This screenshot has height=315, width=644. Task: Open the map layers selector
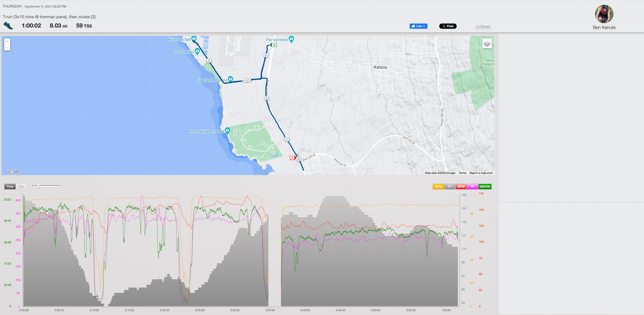(487, 43)
